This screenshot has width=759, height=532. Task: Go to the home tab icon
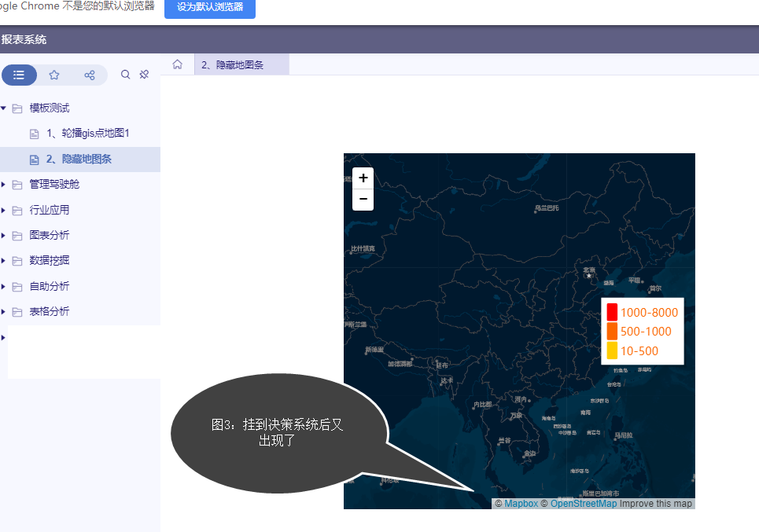coord(178,64)
